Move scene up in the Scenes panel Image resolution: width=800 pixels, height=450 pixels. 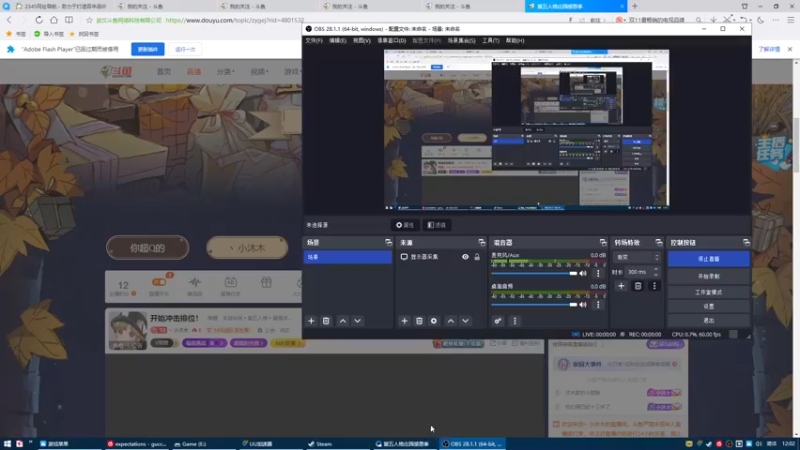tap(343, 321)
